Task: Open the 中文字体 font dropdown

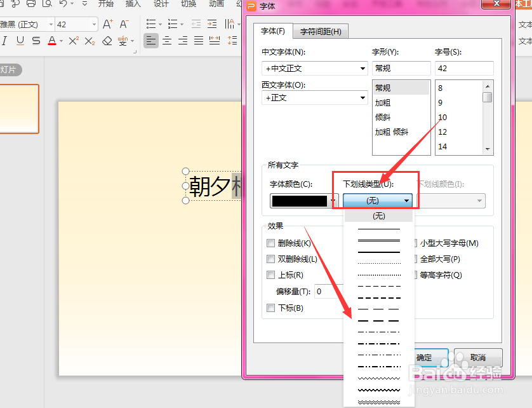Action: (362, 68)
